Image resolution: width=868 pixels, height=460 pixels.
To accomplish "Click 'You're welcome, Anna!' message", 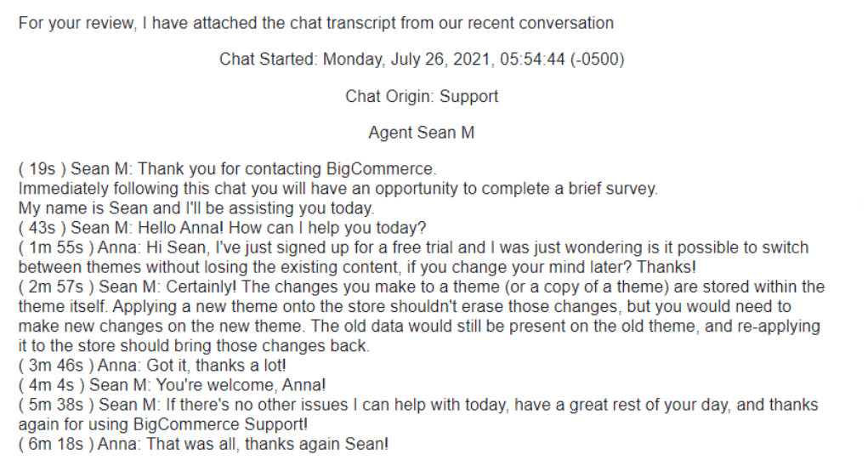I will [241, 385].
